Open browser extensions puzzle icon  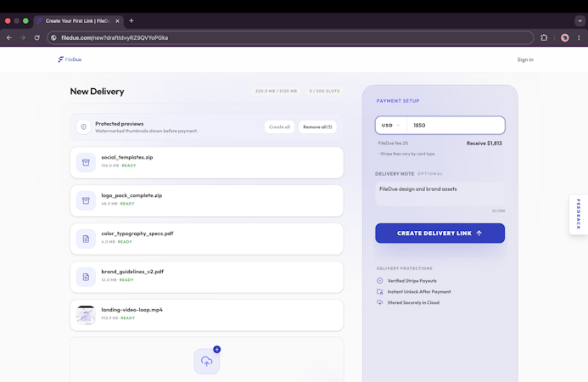point(544,37)
